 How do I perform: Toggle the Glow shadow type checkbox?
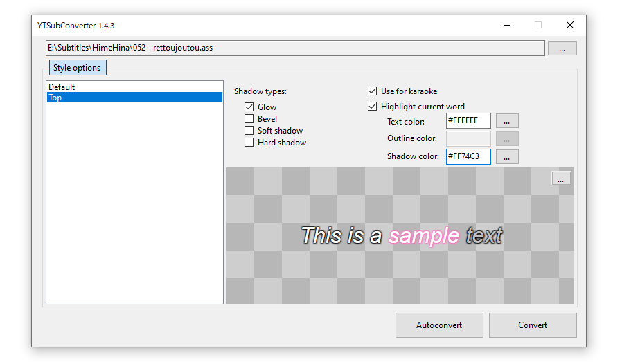pos(249,107)
